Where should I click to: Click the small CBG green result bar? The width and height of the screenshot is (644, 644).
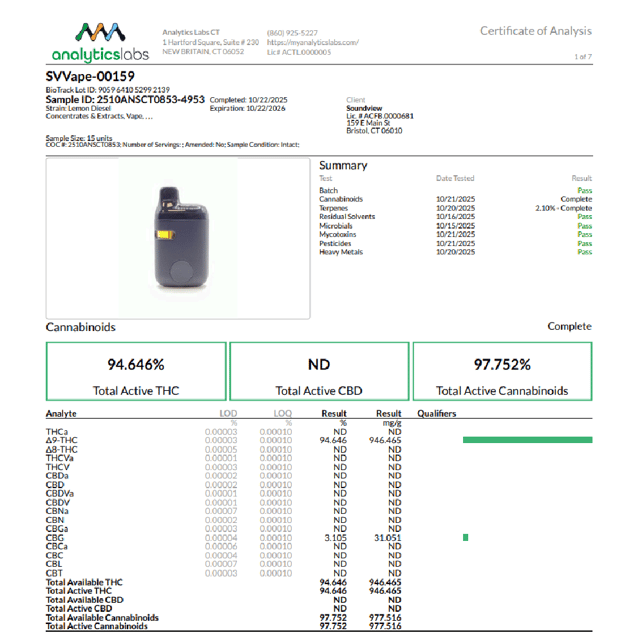coord(465,538)
